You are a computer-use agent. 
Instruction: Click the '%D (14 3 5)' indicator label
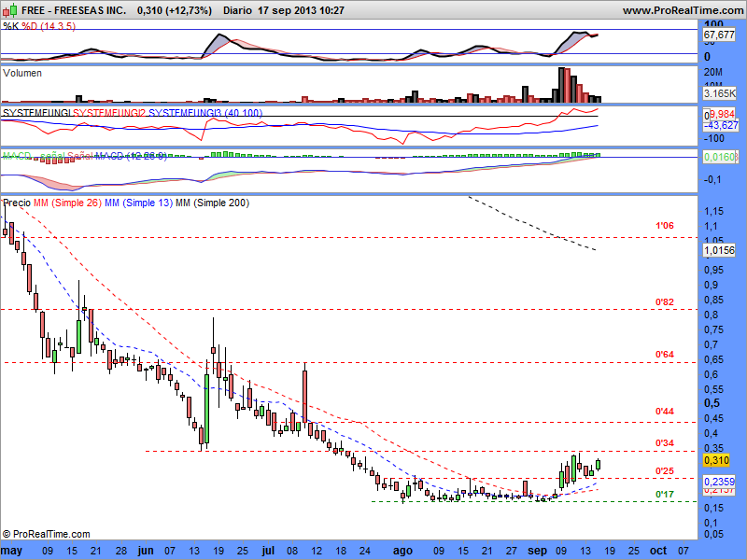click(x=49, y=26)
